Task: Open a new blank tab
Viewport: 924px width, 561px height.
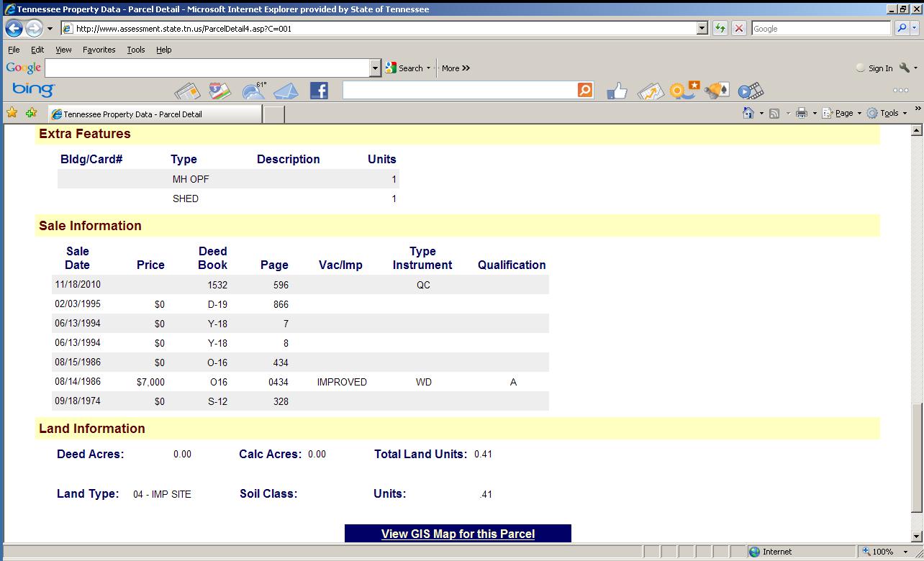Action: [274, 114]
